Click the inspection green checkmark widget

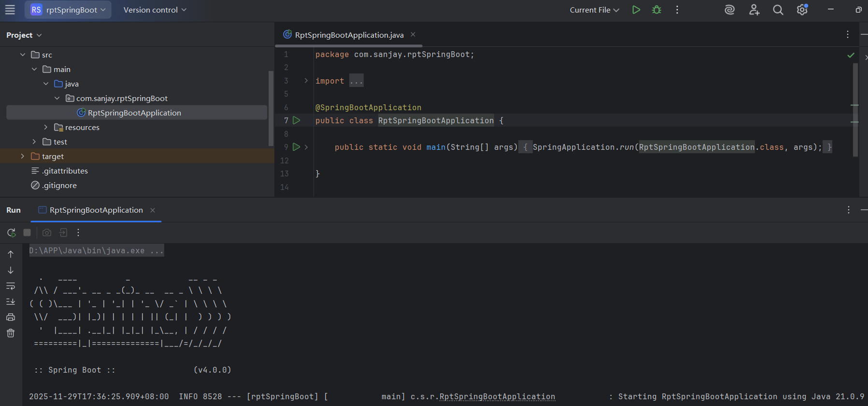click(x=851, y=55)
